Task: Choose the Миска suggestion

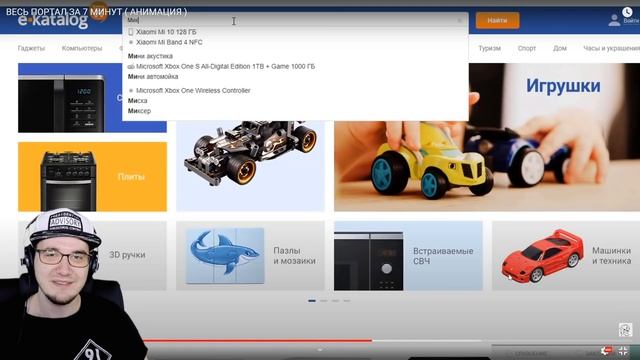Action: [138, 100]
